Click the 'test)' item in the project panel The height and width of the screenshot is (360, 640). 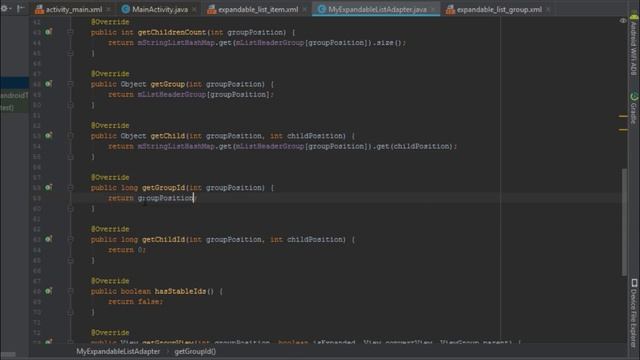tap(7, 108)
